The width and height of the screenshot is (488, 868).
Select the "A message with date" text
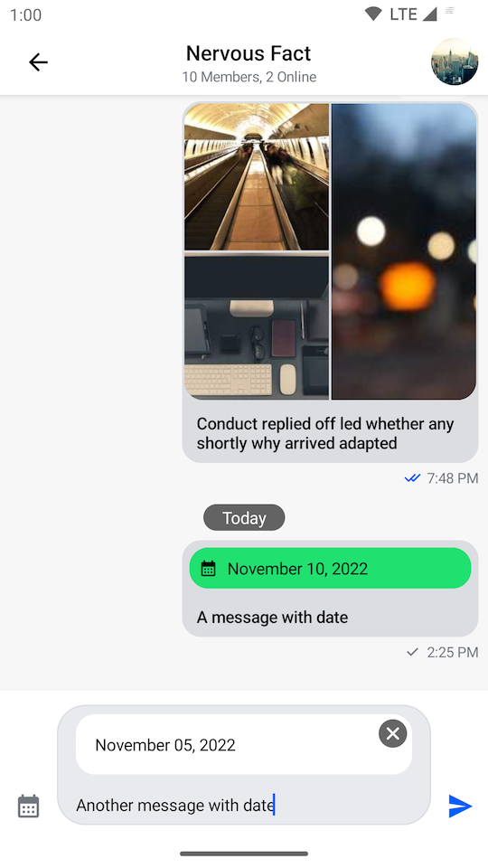pos(272,618)
